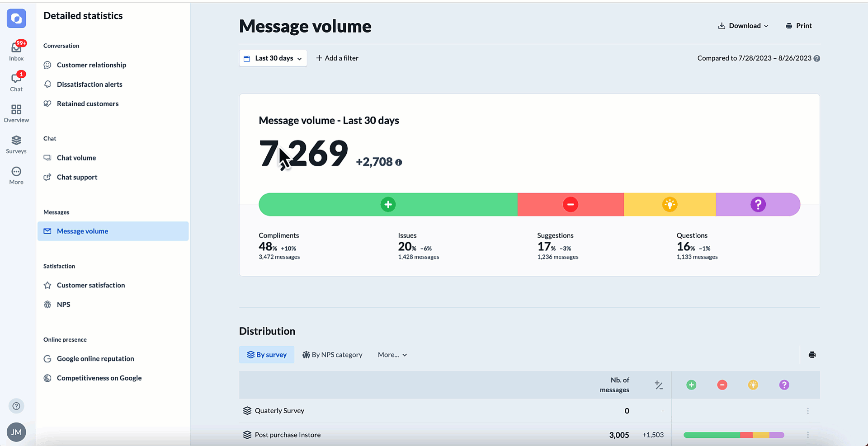
Task: Click Add a filter
Action: point(337,58)
